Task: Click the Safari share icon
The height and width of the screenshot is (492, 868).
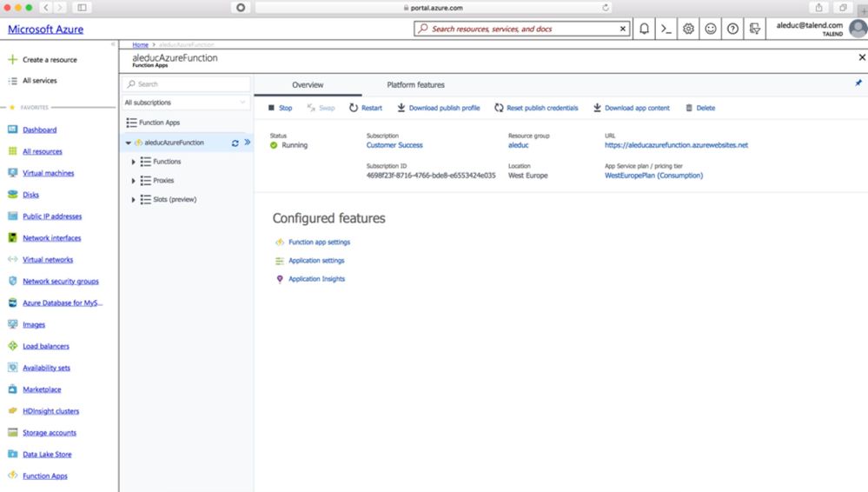Action: pos(818,8)
